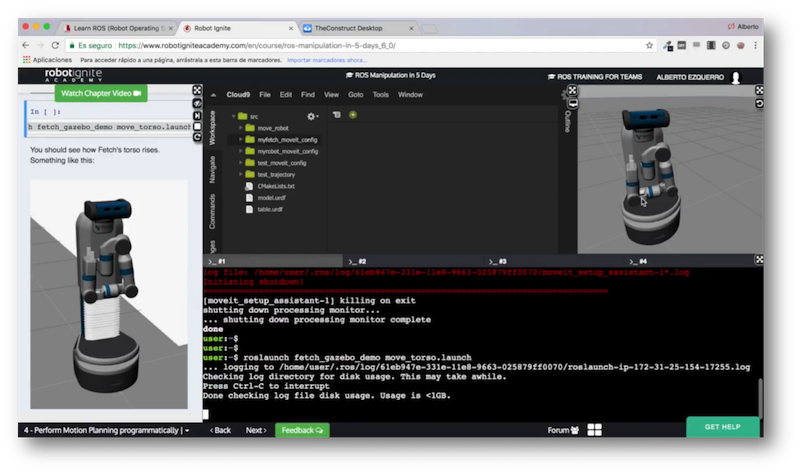Switch to the Commands side tab
The image size is (800, 474).
pyautogui.click(x=212, y=211)
